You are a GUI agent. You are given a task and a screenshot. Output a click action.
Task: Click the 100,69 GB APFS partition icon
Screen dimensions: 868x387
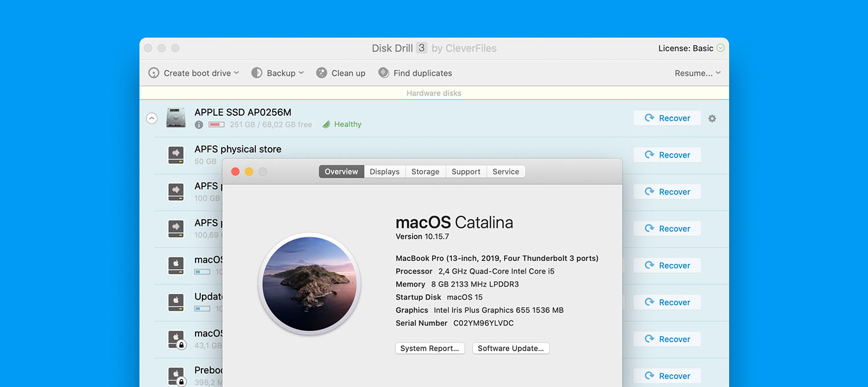[x=176, y=228]
